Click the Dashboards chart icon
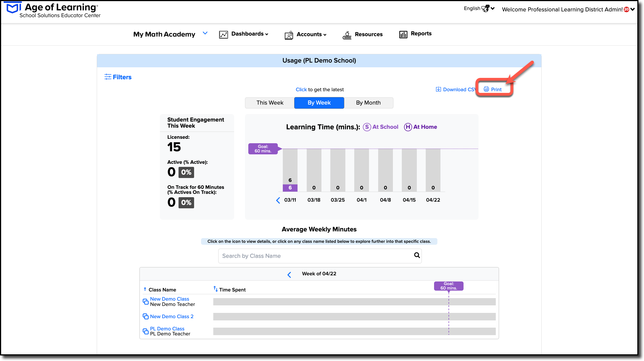644x361 pixels. pyautogui.click(x=223, y=34)
